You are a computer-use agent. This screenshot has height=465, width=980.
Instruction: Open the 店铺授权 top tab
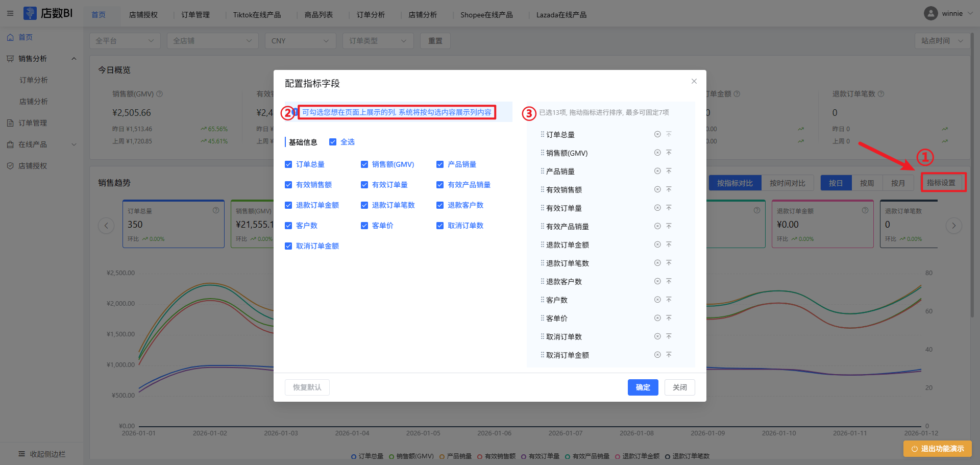pyautogui.click(x=143, y=15)
